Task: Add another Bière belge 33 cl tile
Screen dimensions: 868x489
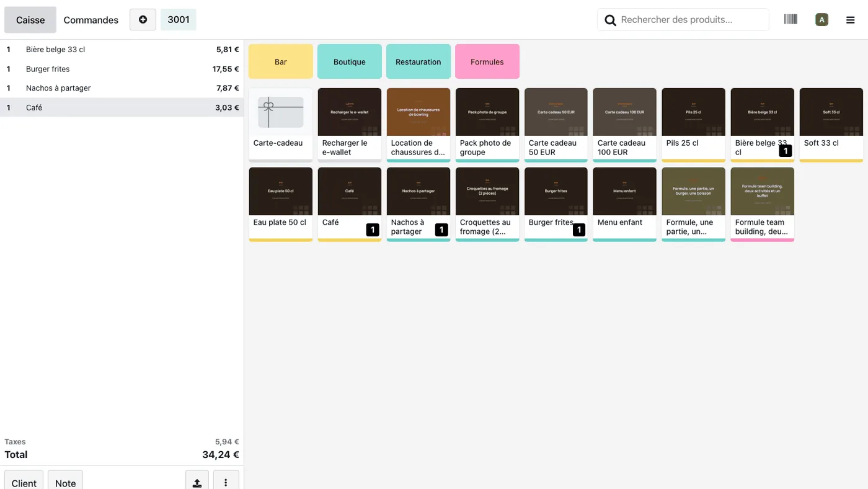Action: tap(762, 125)
